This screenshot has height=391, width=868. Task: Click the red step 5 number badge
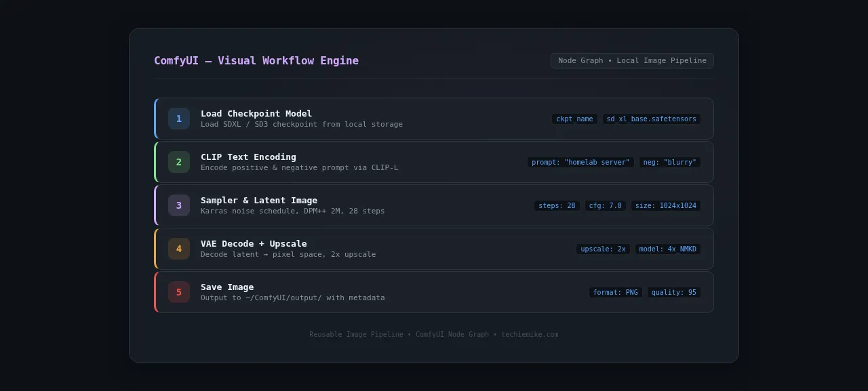[179, 292]
